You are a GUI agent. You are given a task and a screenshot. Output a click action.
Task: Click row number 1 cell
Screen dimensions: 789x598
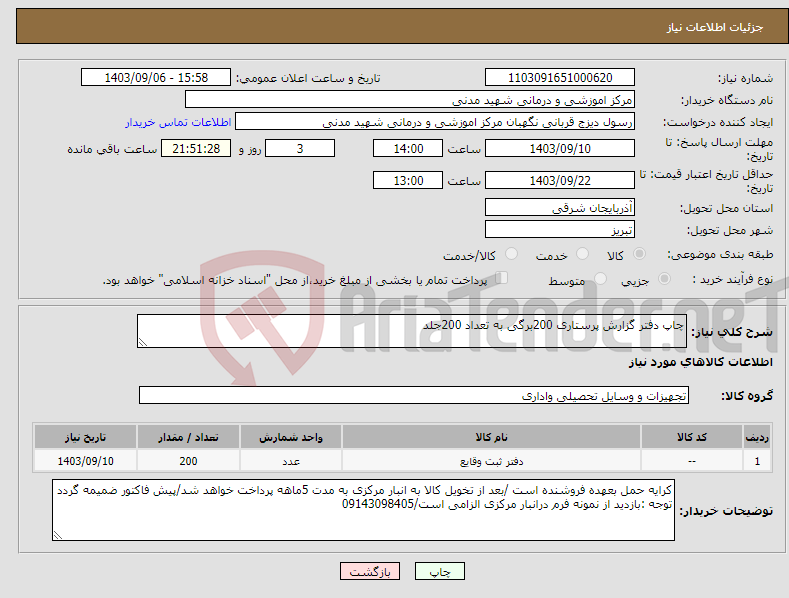pyautogui.click(x=757, y=461)
